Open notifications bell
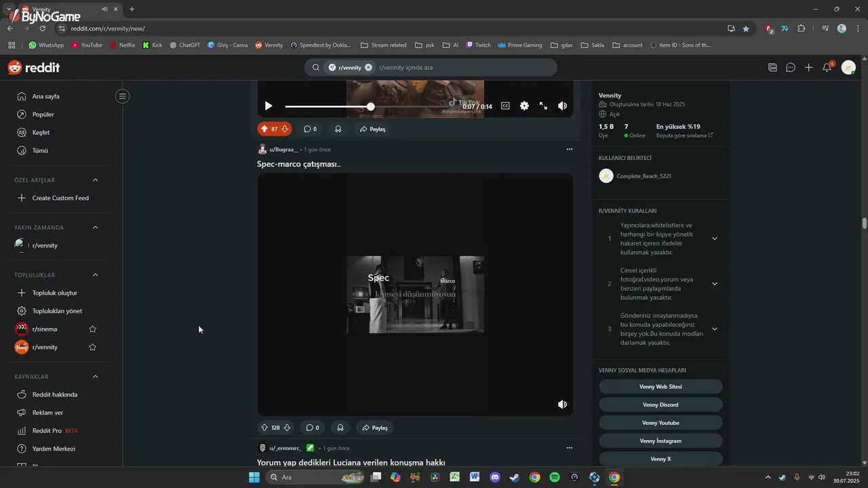The width and height of the screenshot is (868, 488). coord(827,67)
